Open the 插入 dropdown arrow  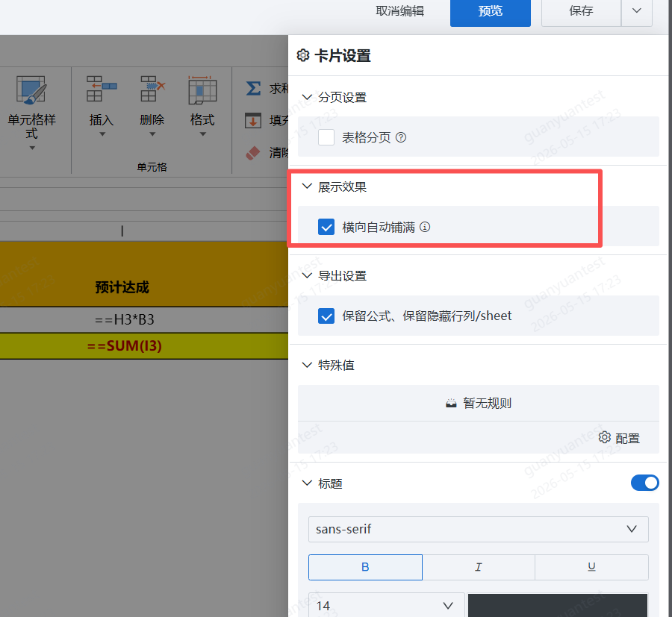(102, 134)
